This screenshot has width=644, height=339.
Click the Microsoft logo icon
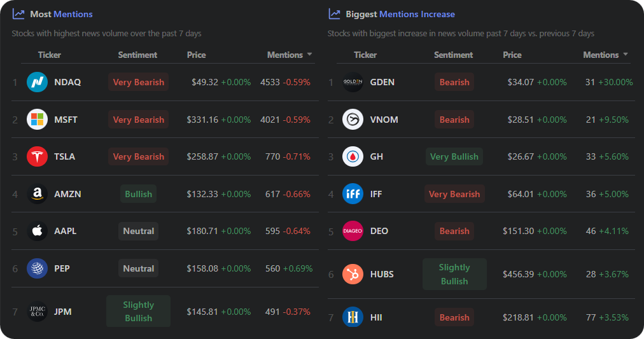[x=37, y=120]
